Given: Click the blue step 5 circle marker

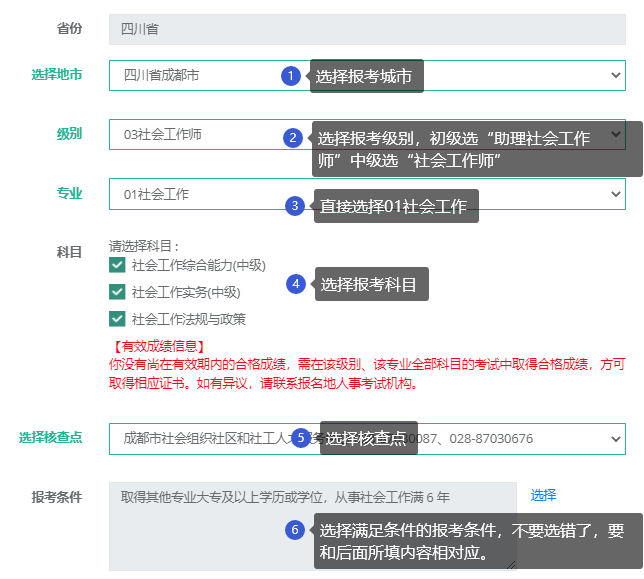Looking at the screenshot, I should (300, 438).
